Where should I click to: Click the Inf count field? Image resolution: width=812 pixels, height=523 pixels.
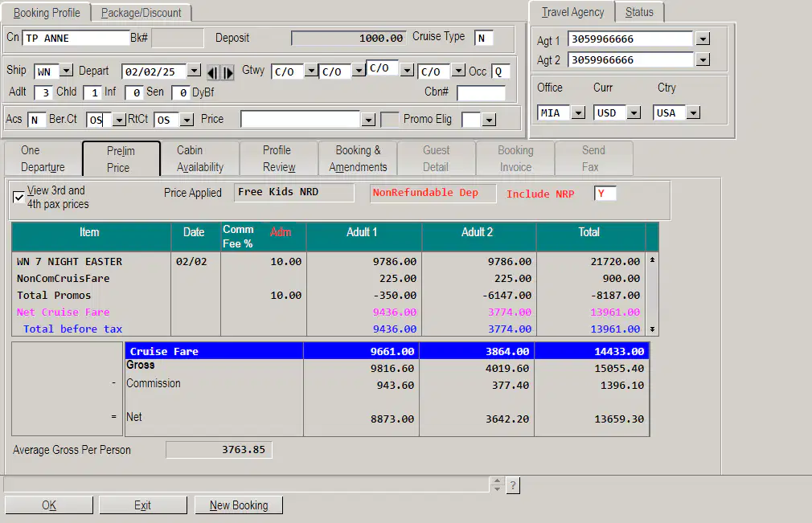[134, 92]
